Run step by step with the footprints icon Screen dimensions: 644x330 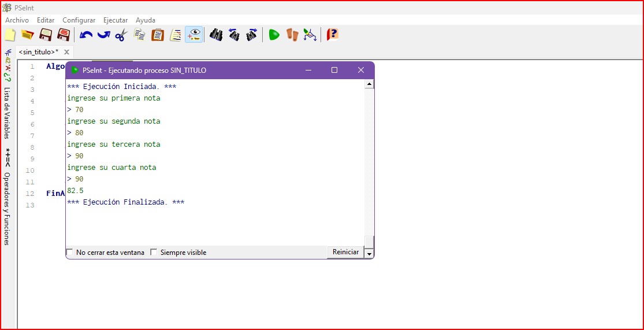point(293,35)
